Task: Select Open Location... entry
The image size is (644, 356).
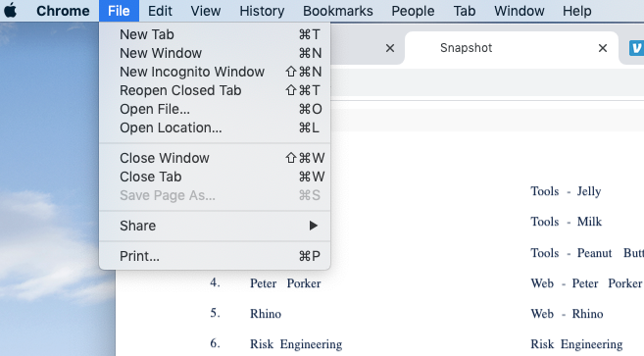Action: tap(215, 127)
